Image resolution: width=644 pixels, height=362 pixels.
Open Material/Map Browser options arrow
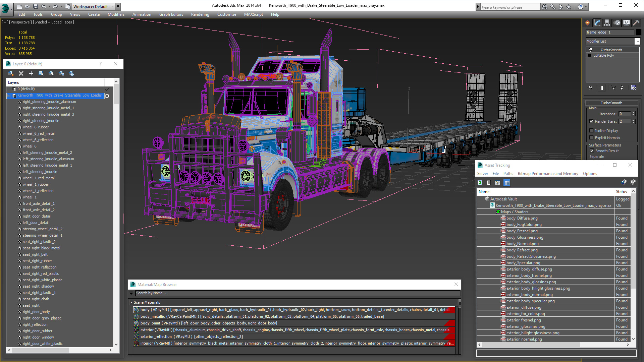[131, 293]
